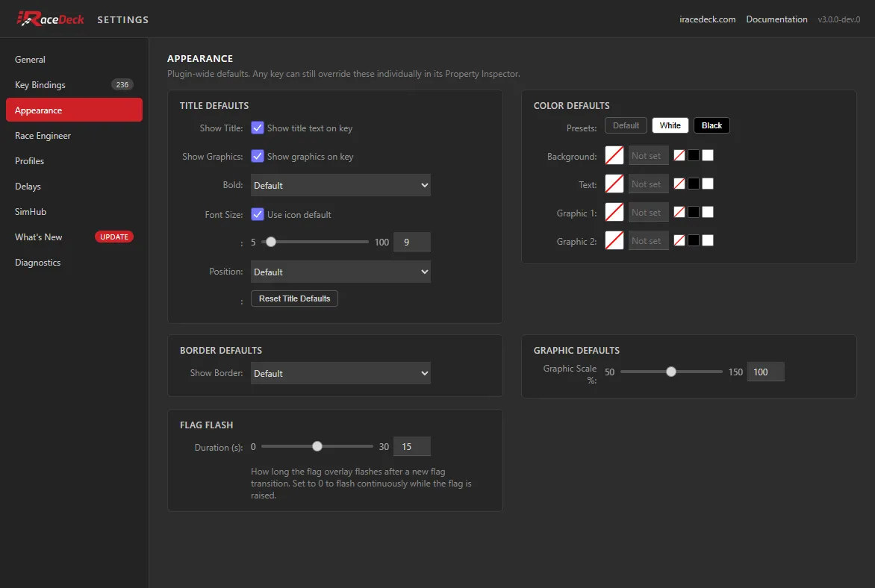Click the UPDATE badge beside What's New
The height and width of the screenshot is (588, 875).
[x=113, y=237]
